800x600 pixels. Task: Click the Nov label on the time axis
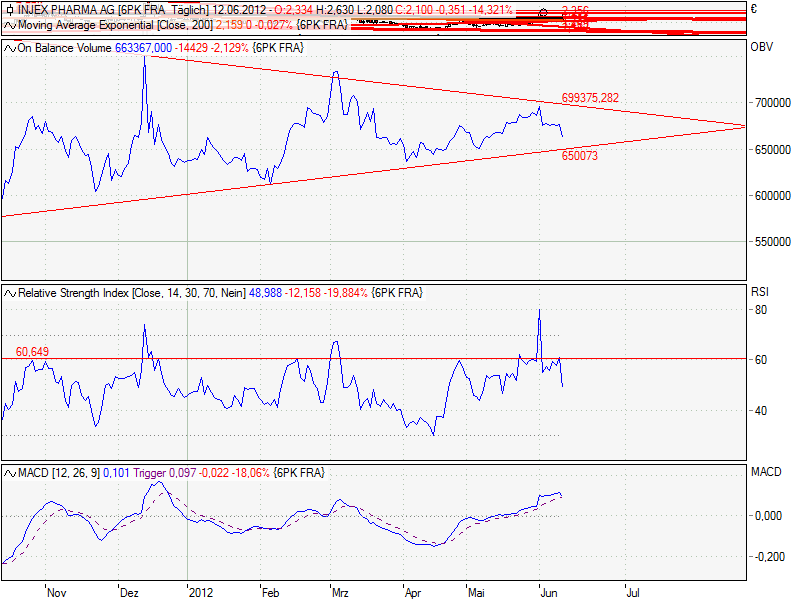pos(57,593)
